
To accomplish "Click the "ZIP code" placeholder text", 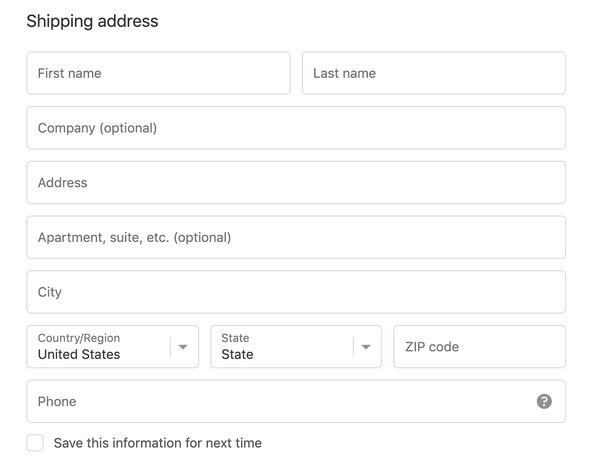I will [432, 347].
